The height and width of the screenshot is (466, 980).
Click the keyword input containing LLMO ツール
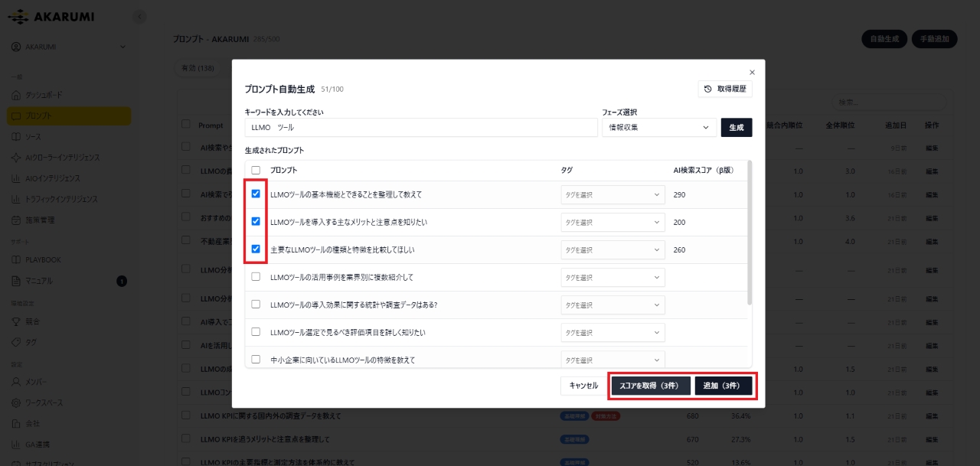421,128
